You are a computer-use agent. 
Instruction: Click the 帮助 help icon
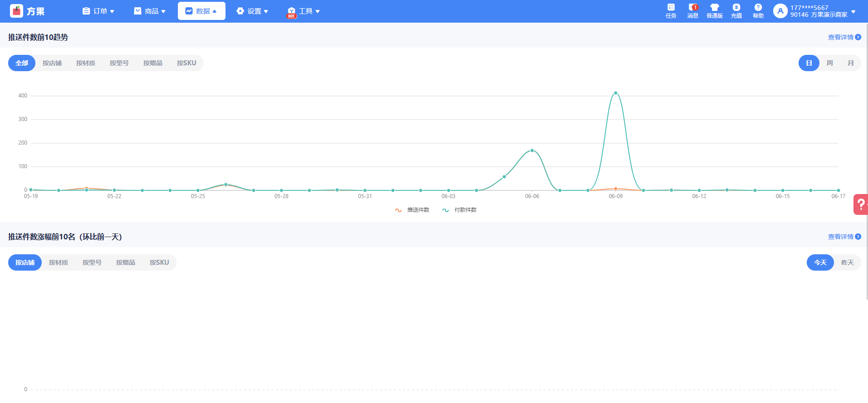point(758,8)
